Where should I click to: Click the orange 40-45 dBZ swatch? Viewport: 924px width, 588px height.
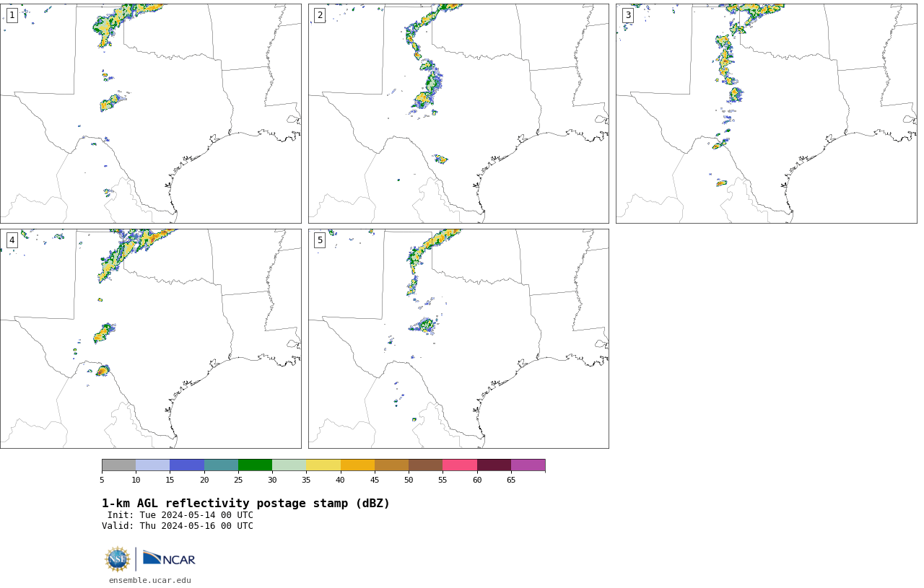tap(357, 465)
